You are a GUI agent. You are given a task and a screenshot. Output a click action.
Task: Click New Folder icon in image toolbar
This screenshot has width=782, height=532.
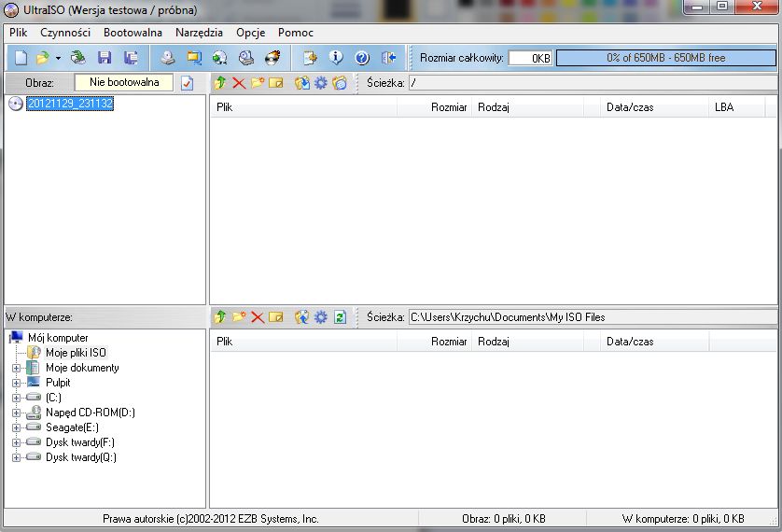[258, 83]
